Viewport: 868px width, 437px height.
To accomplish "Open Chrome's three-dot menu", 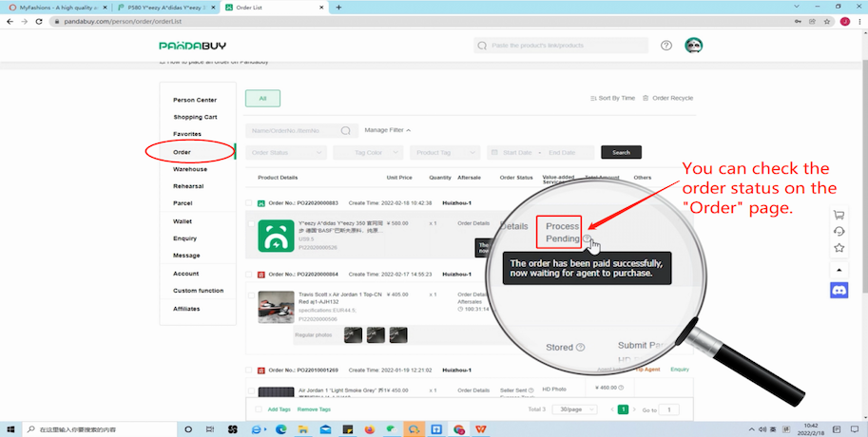I will click(858, 22).
